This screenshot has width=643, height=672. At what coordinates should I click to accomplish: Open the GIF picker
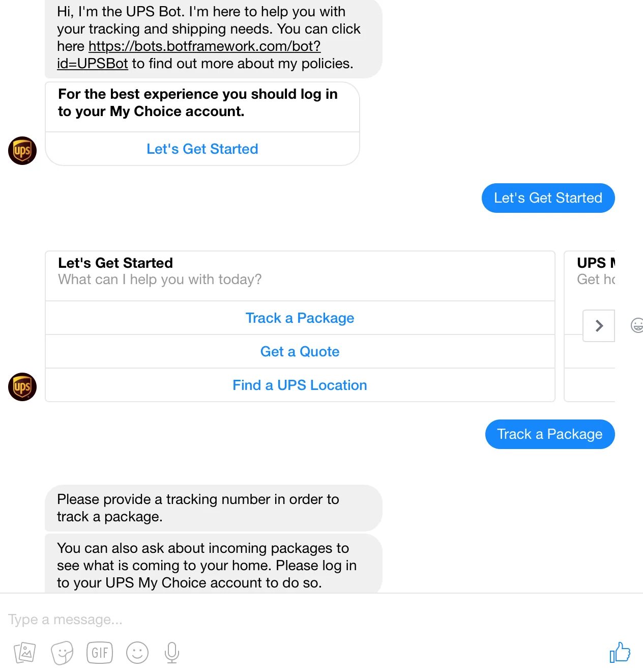pos(100,653)
